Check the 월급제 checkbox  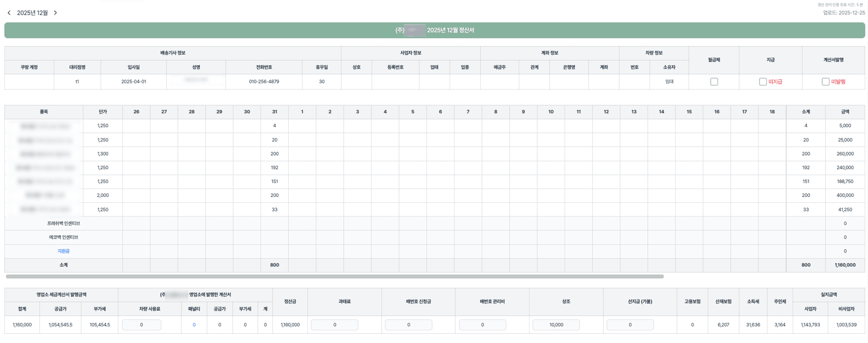pyautogui.click(x=714, y=82)
